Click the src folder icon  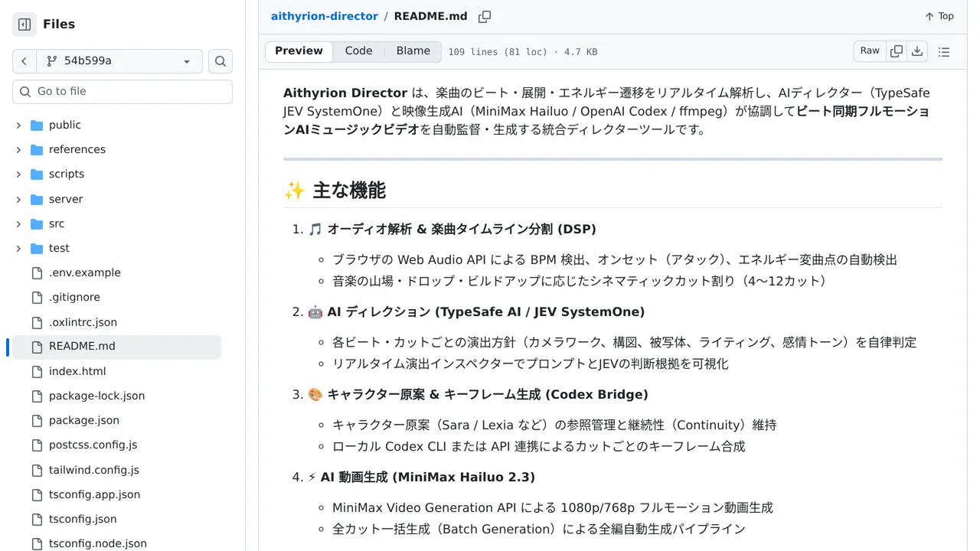point(37,224)
